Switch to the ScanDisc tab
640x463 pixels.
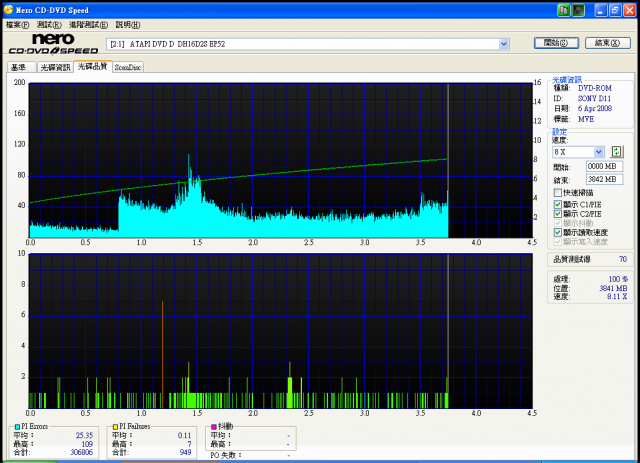click(128, 67)
